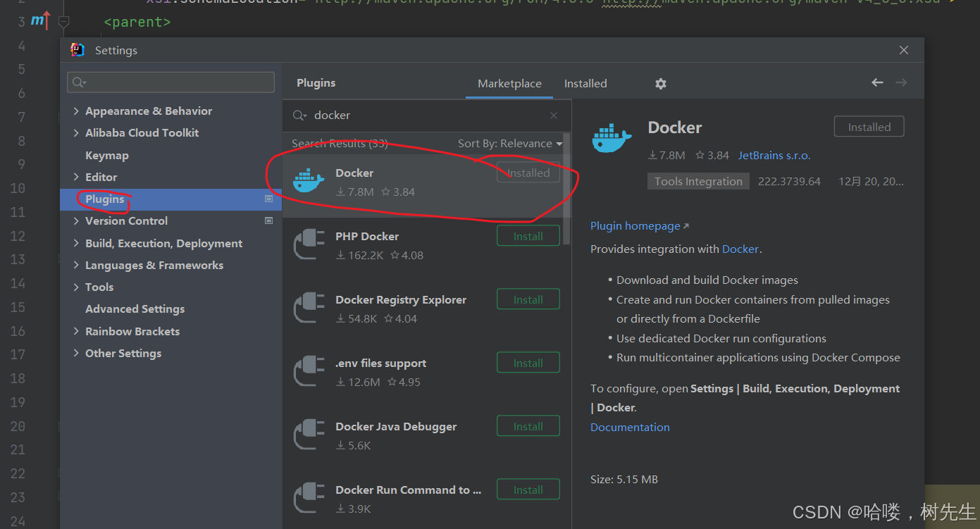Click the project-level icon beside Plugins
The width and height of the screenshot is (980, 529).
[268, 199]
